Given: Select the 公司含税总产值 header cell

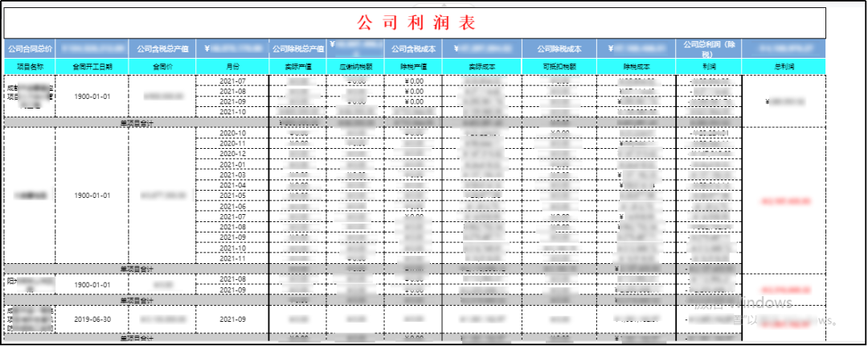Looking at the screenshot, I should point(162,49).
